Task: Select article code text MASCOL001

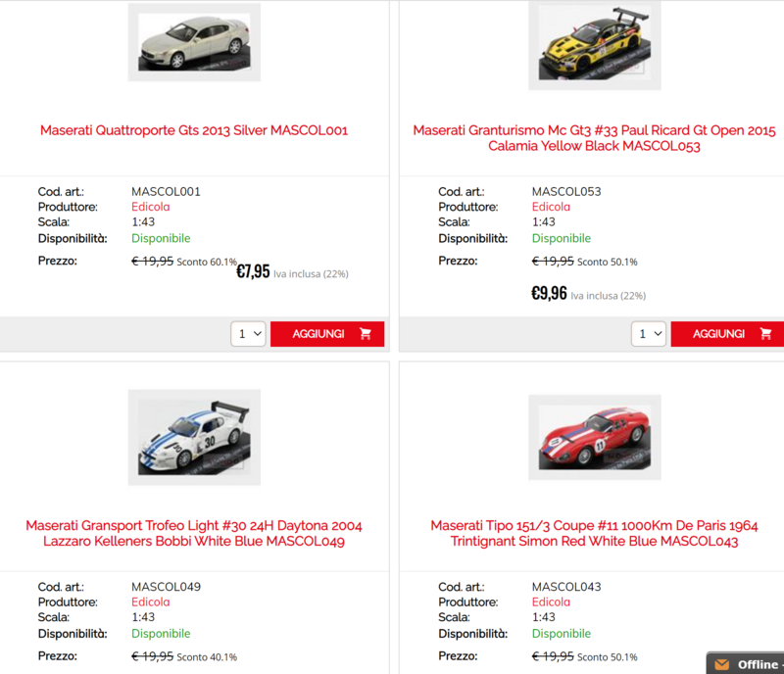Action: click(x=166, y=191)
